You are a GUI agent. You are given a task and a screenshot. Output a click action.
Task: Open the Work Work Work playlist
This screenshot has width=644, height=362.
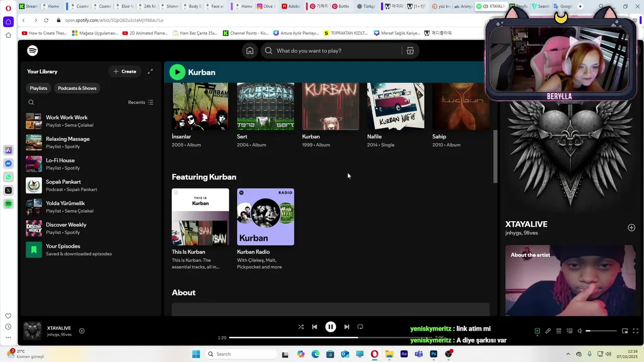tap(91, 121)
